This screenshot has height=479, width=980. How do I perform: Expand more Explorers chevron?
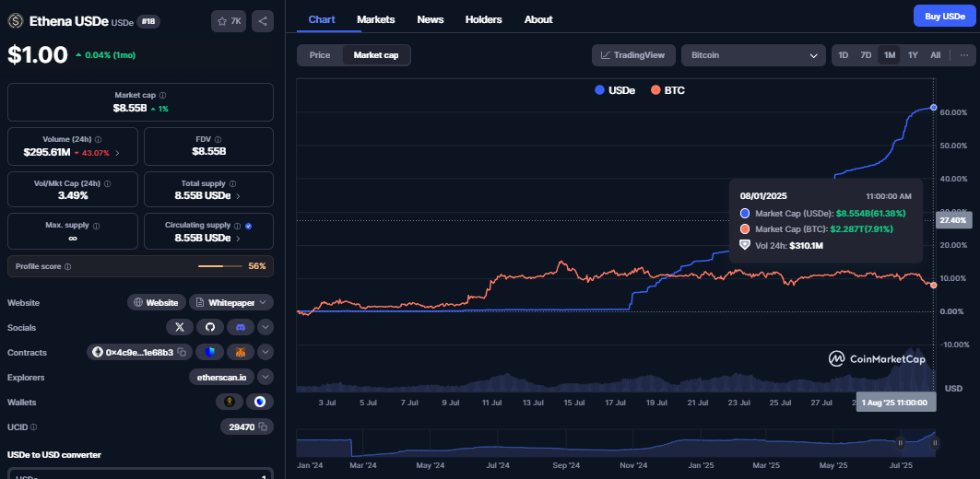pyautogui.click(x=265, y=377)
